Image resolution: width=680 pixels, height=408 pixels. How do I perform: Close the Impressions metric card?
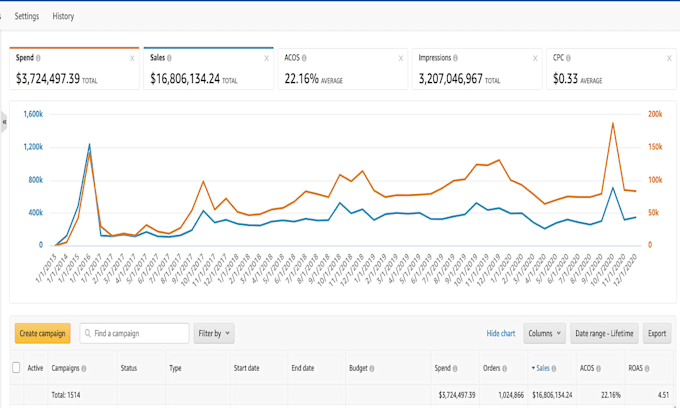tap(535, 59)
